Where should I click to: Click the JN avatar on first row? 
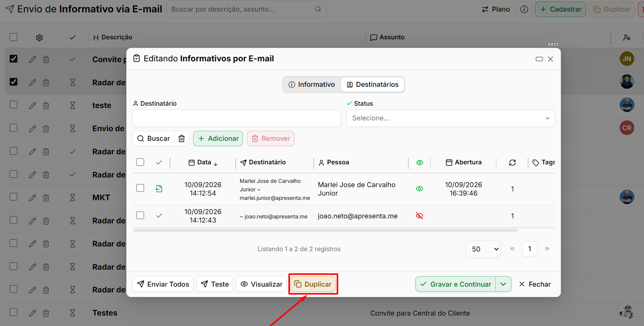[x=627, y=59]
